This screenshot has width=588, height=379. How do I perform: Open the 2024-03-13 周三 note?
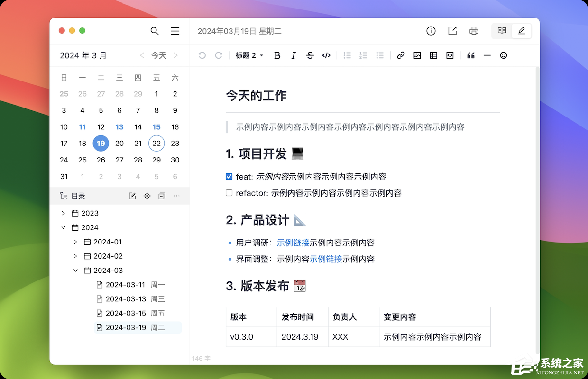126,299
